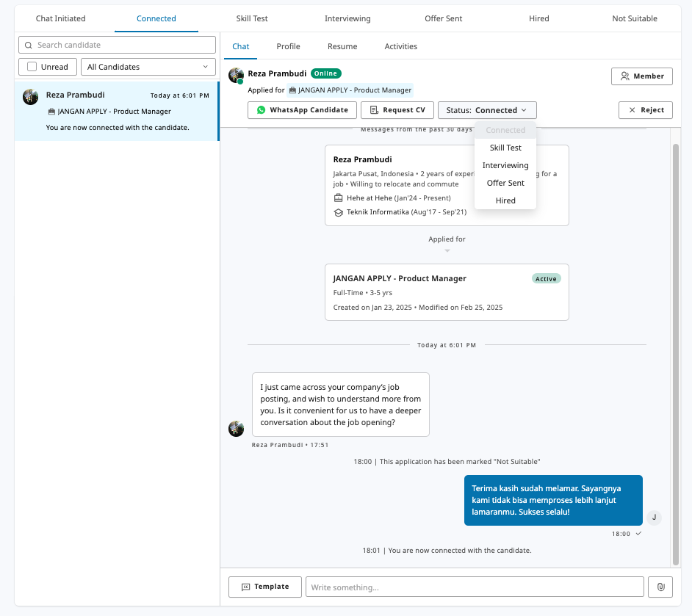Select Skill Test from status menu
The width and height of the screenshot is (692, 616).
click(505, 148)
